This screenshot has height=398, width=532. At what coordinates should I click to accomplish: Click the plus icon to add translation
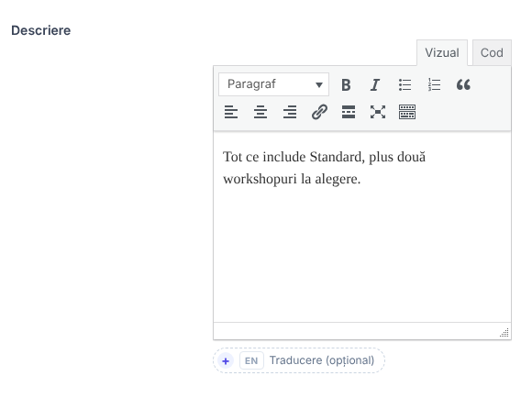pyautogui.click(x=226, y=360)
